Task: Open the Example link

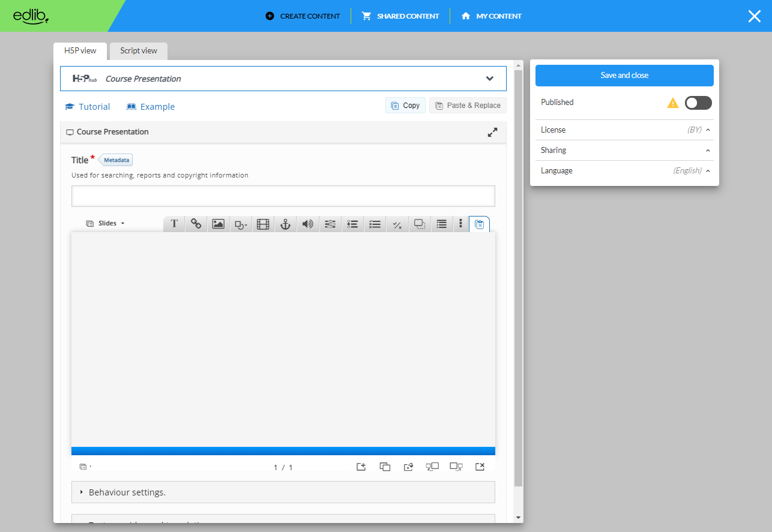Action: [x=151, y=107]
